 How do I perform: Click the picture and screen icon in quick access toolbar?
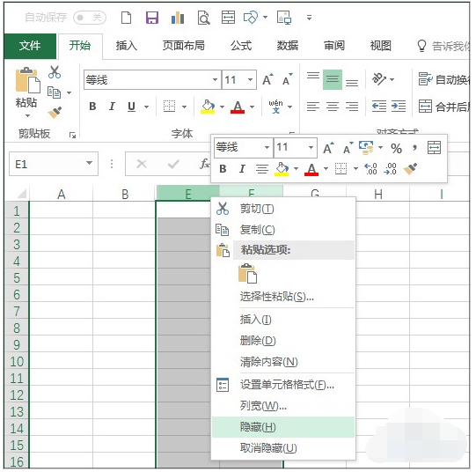click(x=284, y=18)
